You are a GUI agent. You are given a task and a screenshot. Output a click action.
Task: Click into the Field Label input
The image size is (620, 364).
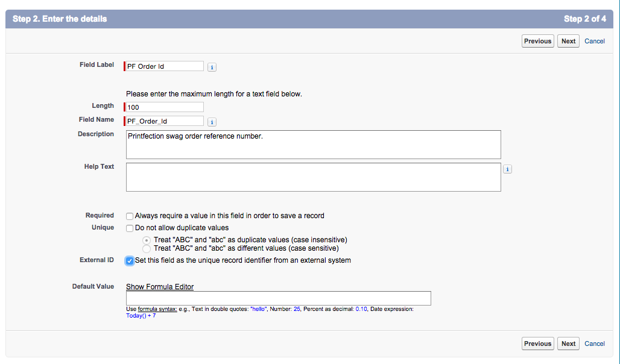click(165, 66)
